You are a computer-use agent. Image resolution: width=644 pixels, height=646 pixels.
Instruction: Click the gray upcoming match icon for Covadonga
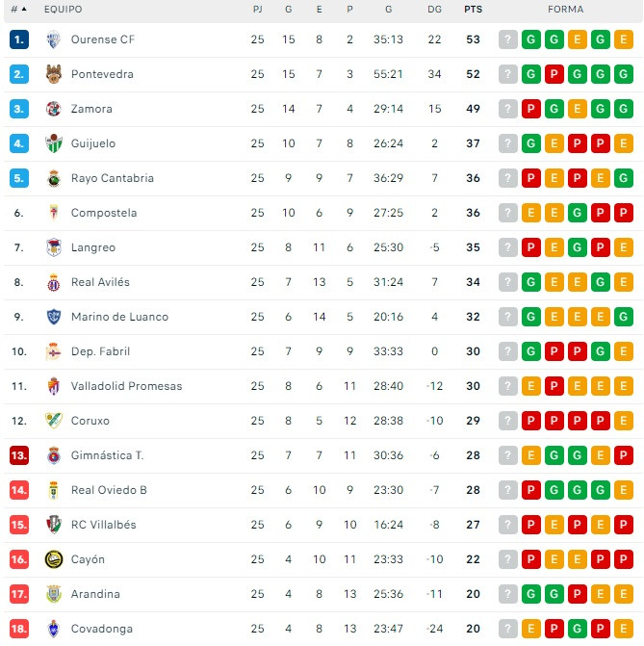[x=507, y=629]
